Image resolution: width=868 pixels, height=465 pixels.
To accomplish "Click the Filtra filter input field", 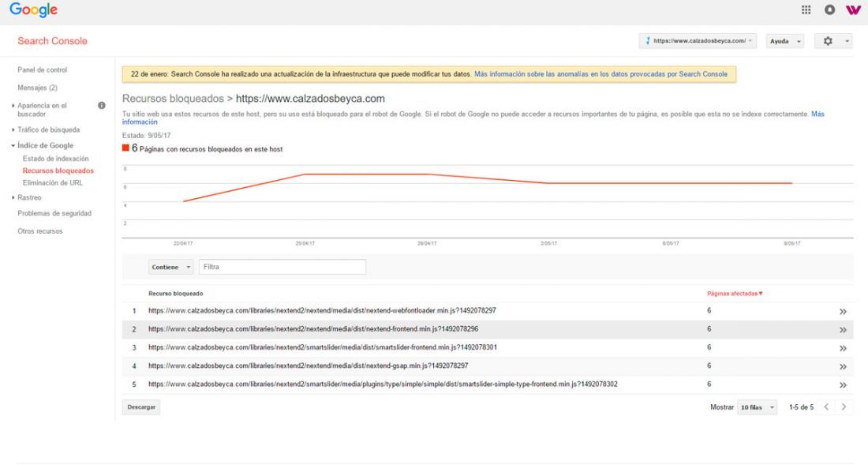I will coord(282,267).
